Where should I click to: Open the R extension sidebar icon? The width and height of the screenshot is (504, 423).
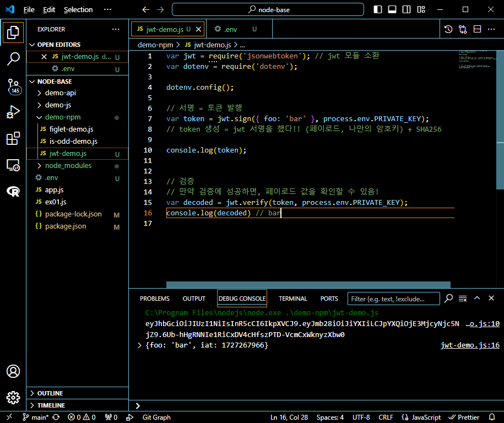(13, 192)
